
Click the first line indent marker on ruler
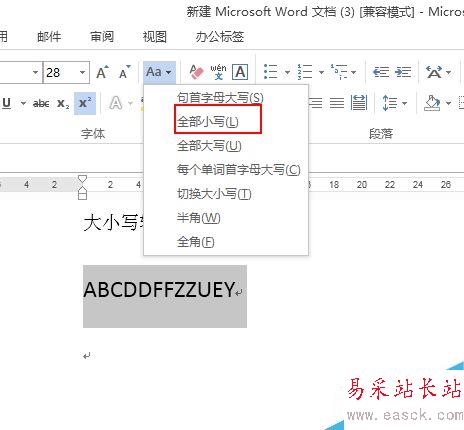tap(82, 179)
